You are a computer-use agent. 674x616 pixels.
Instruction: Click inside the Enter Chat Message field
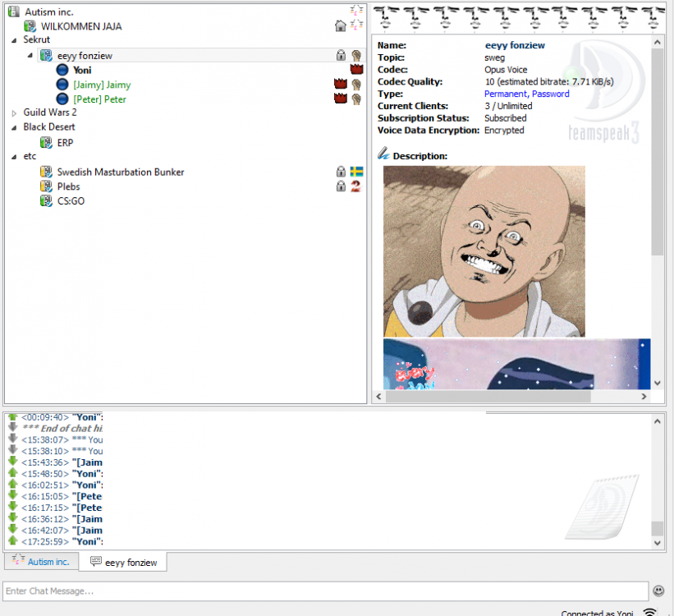(246, 591)
